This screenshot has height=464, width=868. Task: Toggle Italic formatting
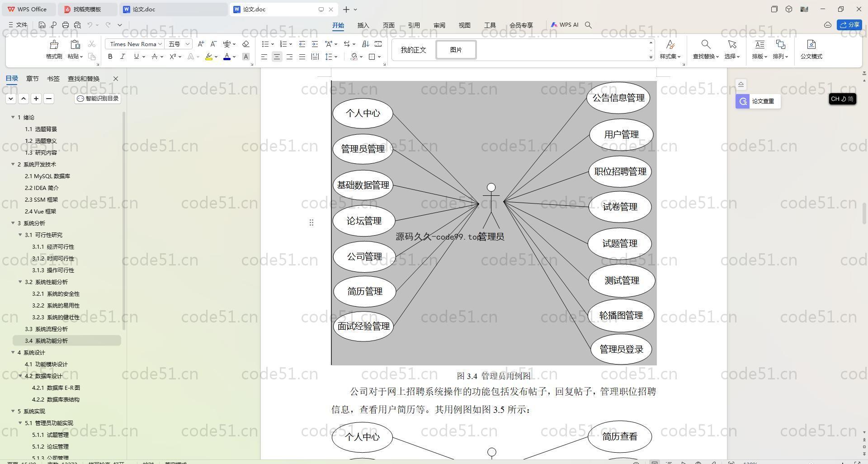(x=123, y=57)
